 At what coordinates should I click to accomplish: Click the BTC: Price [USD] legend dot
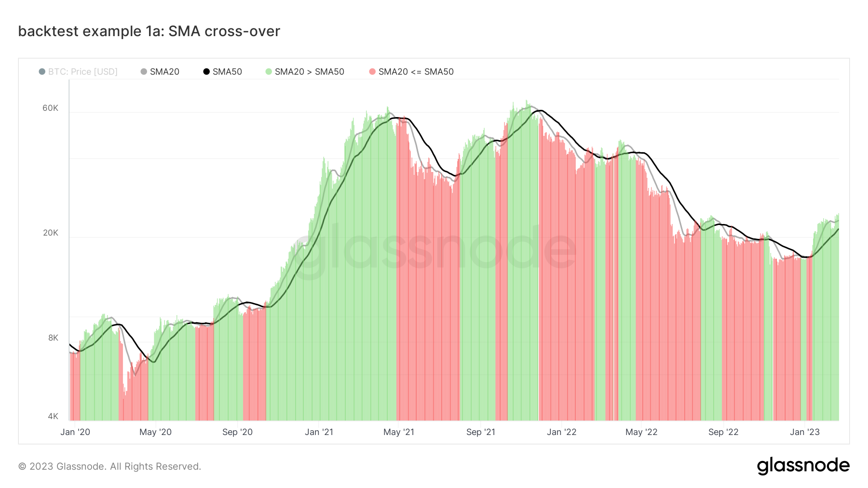[42, 71]
